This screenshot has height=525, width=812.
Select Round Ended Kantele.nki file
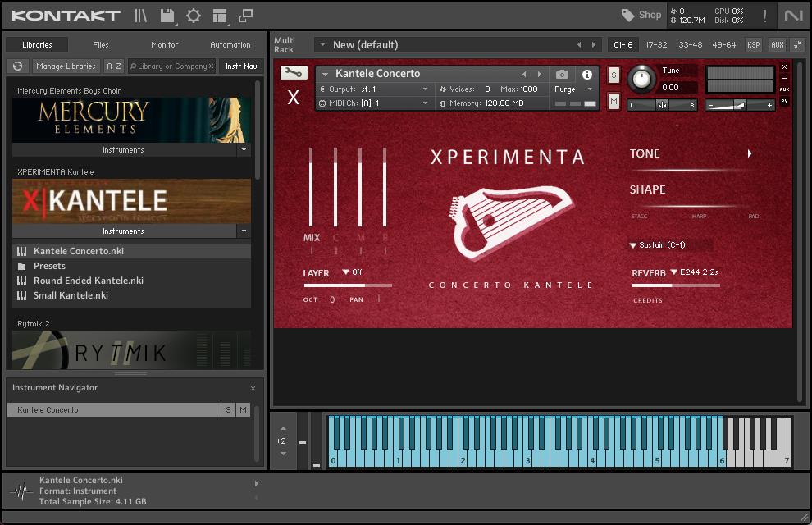tap(89, 281)
